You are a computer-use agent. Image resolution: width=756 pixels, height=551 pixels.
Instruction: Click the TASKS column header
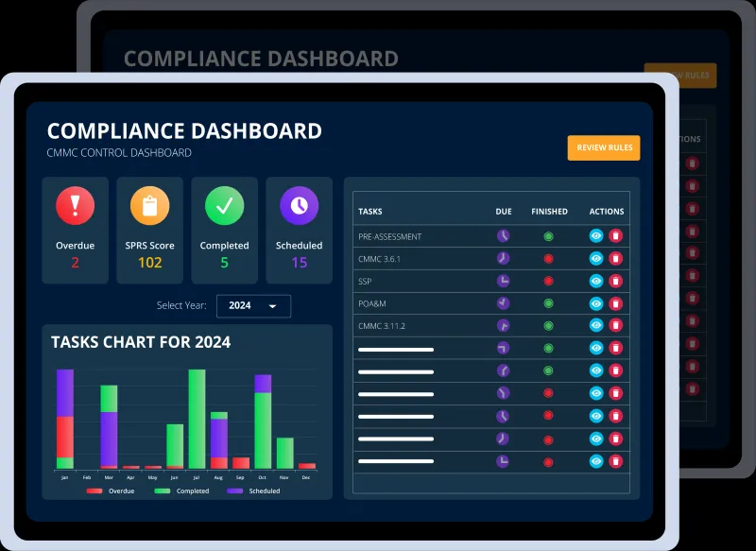[x=369, y=211]
